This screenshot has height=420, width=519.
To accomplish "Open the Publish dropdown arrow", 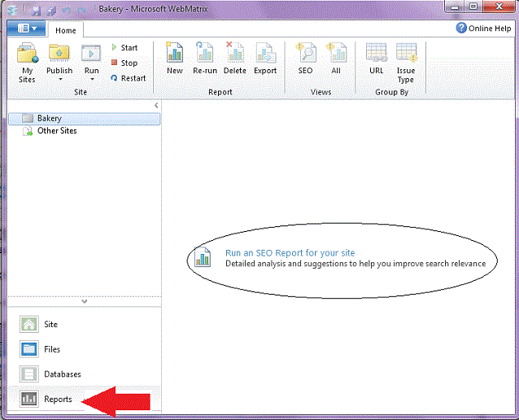I will pyautogui.click(x=60, y=80).
